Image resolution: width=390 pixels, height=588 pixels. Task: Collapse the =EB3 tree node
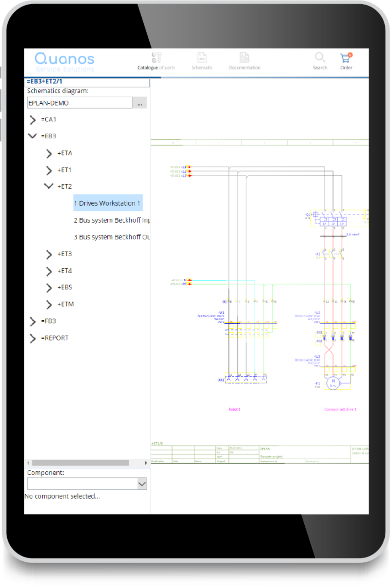[x=32, y=136]
